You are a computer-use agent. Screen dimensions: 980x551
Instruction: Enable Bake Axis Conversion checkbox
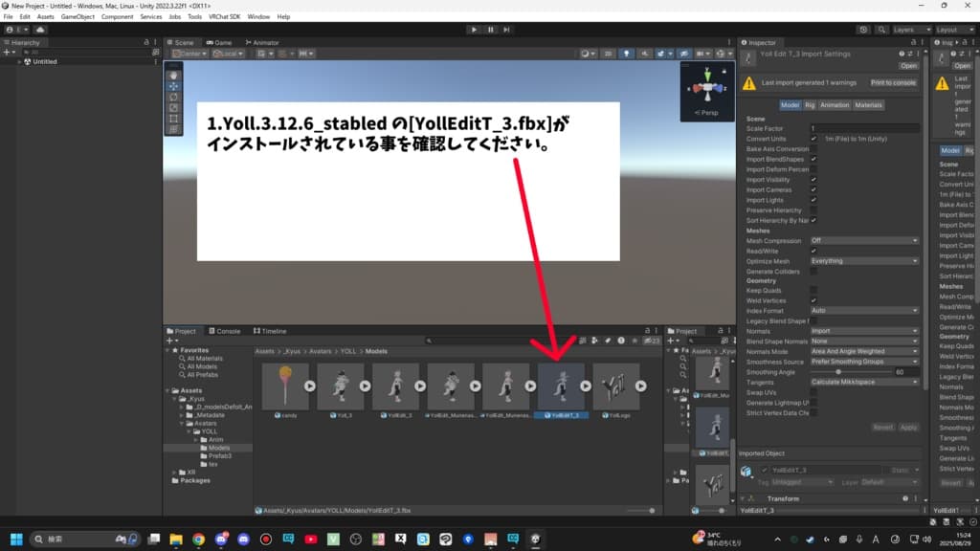click(813, 149)
